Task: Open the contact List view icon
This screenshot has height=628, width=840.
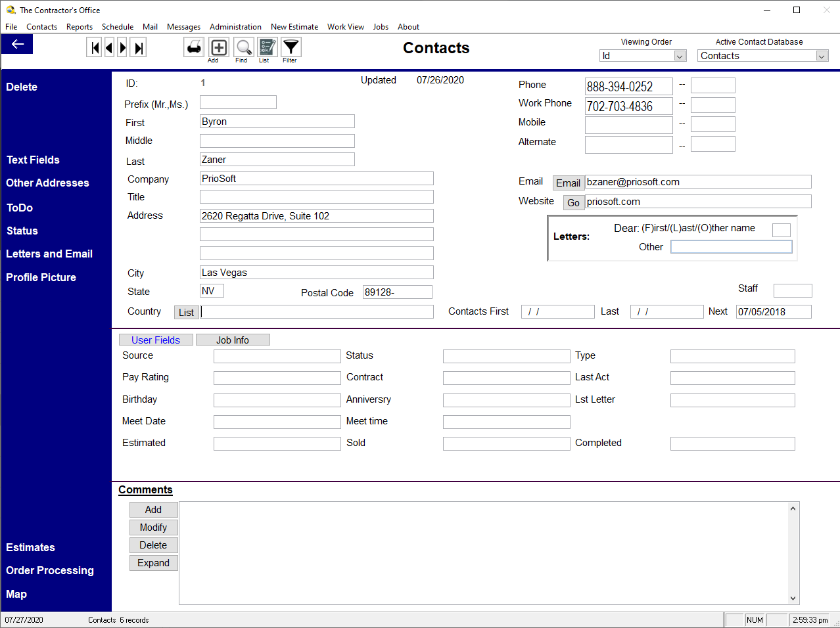Action: click(x=267, y=47)
